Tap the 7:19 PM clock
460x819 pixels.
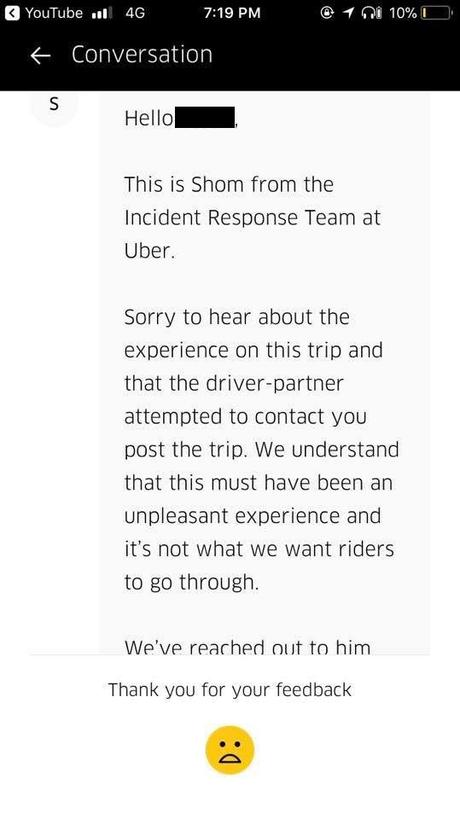click(232, 13)
